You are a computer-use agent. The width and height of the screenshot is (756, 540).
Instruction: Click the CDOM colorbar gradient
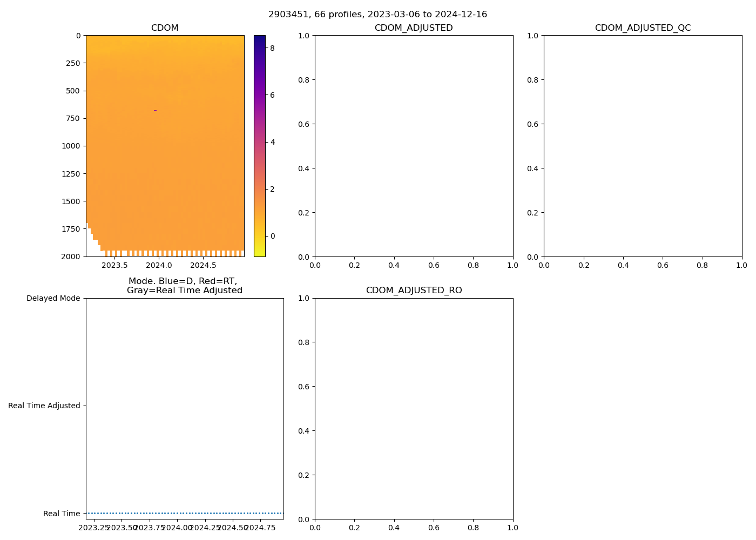259,146
